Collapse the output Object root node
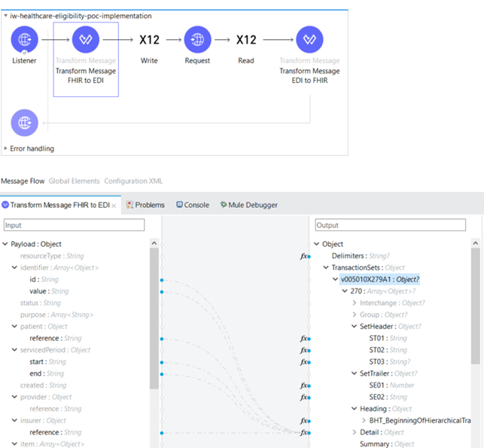Image resolution: width=484 pixels, height=448 pixels. click(x=316, y=244)
